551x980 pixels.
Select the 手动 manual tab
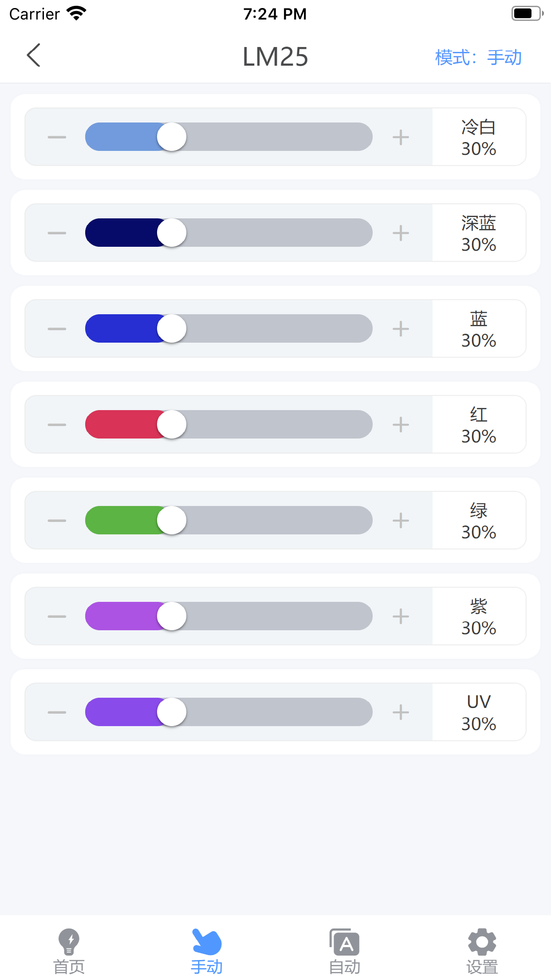pos(207,951)
